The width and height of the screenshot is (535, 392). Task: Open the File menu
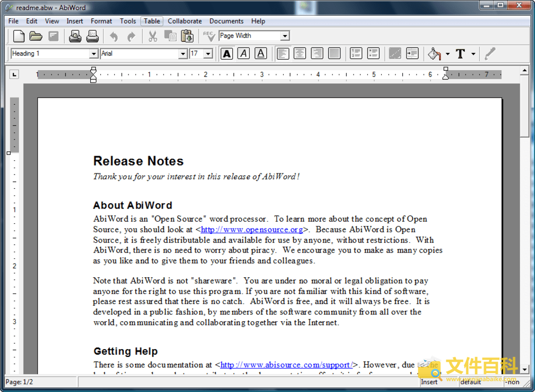13,21
